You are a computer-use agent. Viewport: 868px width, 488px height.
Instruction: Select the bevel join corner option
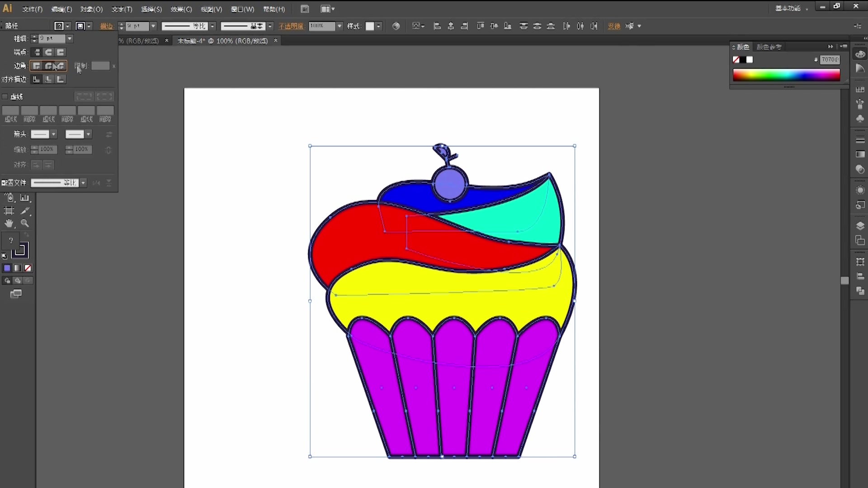click(60, 66)
